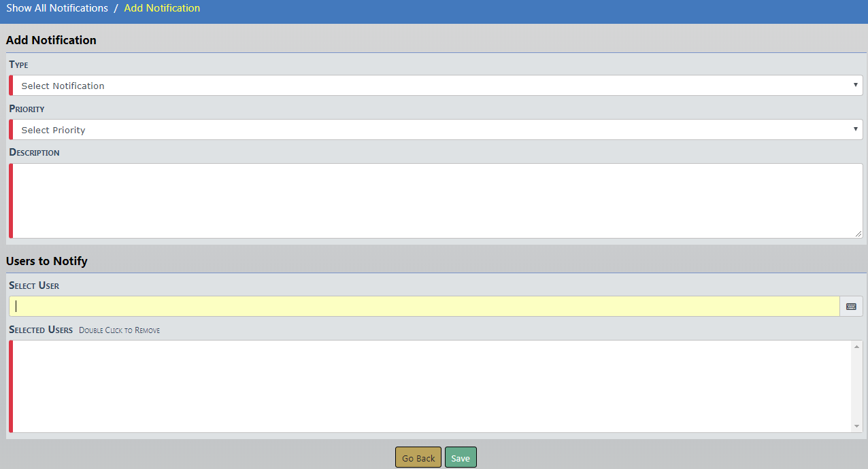Click the Type field label
This screenshot has width=868, height=469.
coord(19,65)
